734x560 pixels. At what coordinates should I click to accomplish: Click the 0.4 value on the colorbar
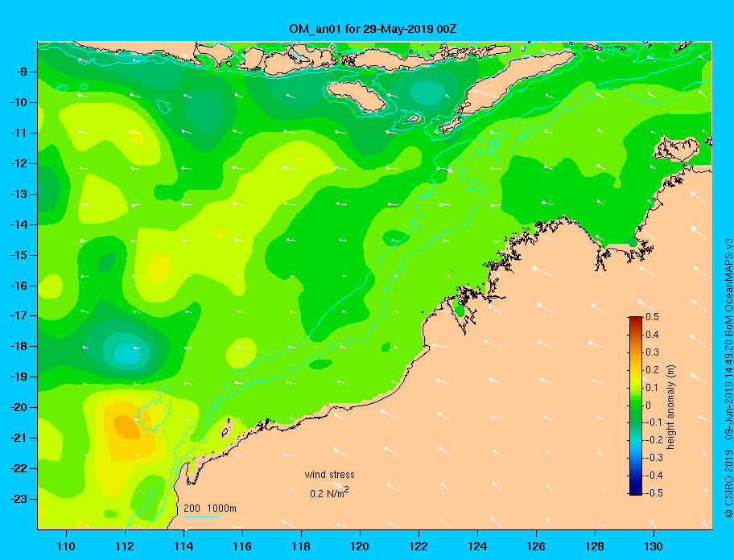point(652,335)
